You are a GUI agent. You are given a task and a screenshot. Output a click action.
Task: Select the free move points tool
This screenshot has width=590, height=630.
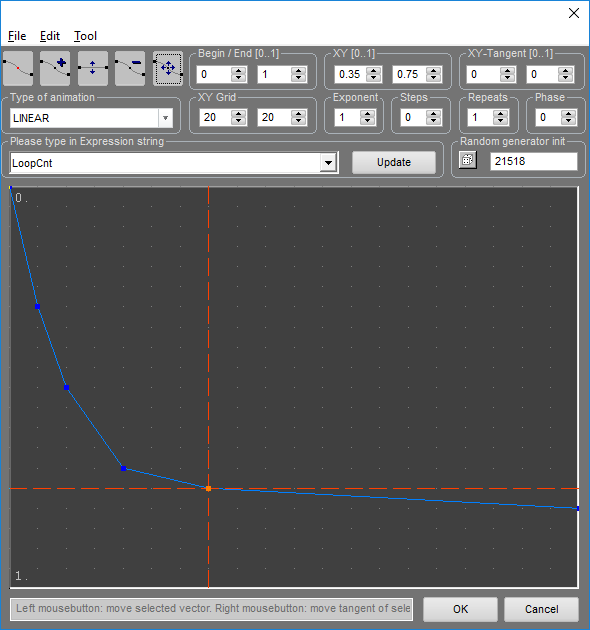(168, 69)
